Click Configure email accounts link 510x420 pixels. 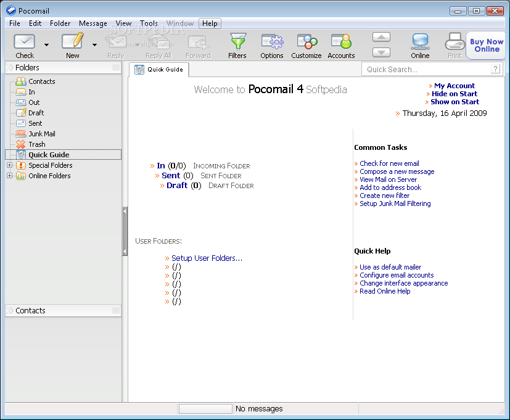pyautogui.click(x=397, y=275)
